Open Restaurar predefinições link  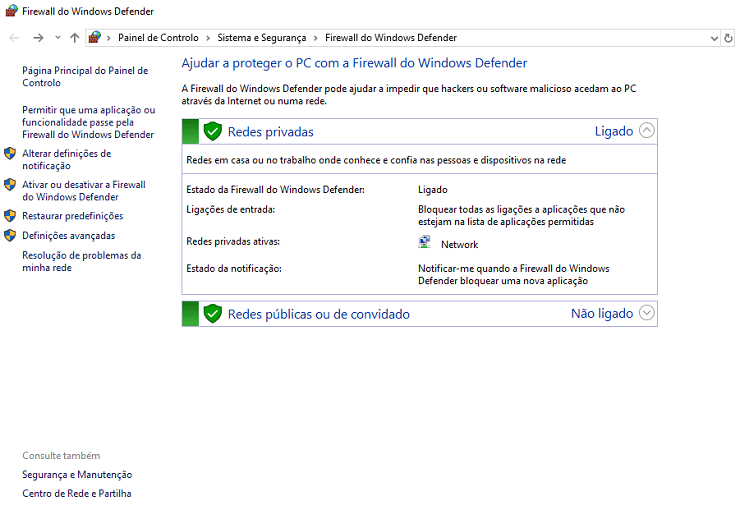[x=73, y=216]
